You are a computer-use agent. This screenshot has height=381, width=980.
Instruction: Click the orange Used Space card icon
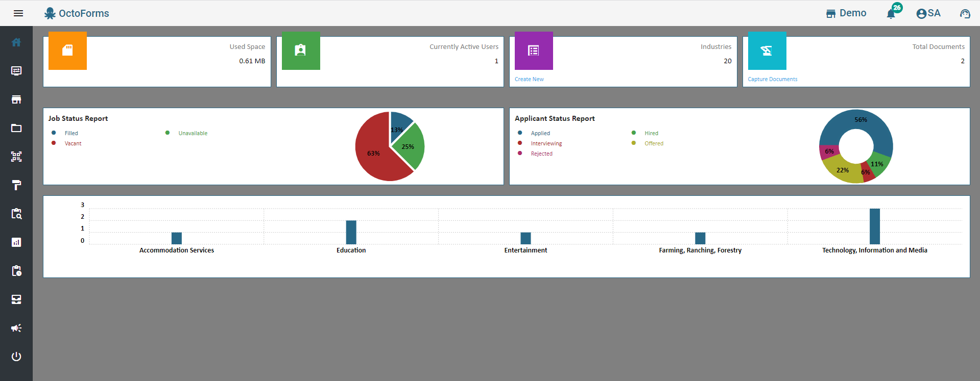(x=67, y=50)
